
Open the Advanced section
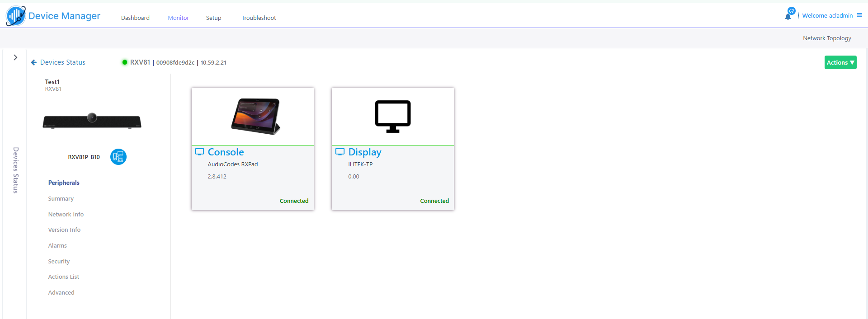click(61, 292)
